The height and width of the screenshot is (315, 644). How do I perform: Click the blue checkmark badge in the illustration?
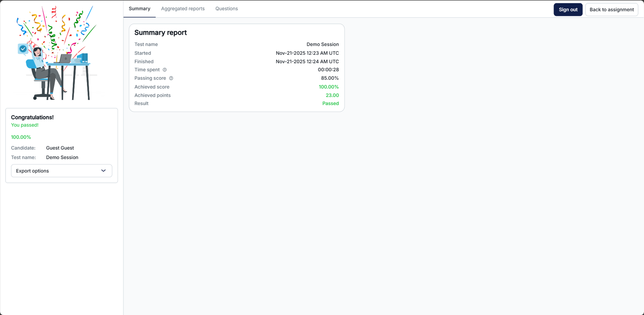23,49
